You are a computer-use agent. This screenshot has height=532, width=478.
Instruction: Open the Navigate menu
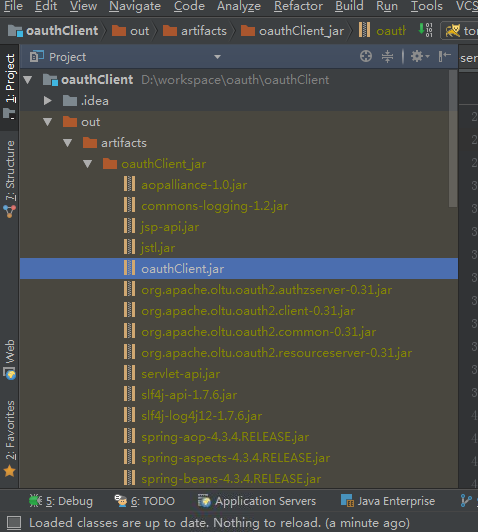(x=135, y=6)
